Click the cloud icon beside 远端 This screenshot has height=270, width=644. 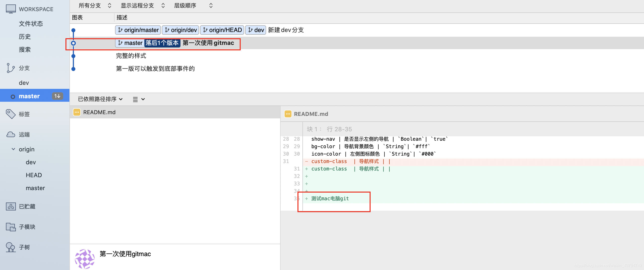pos(11,135)
